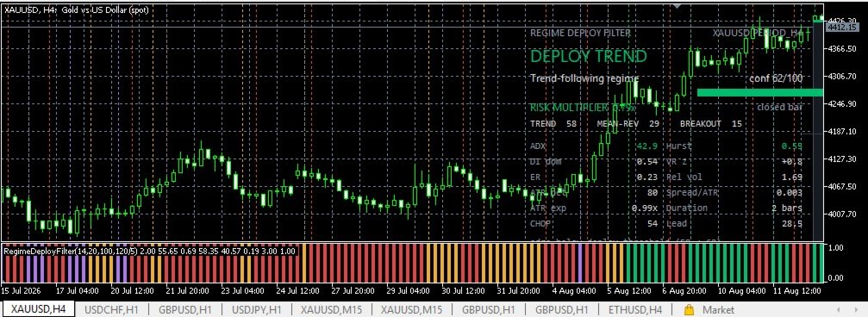Open the Market tab
This screenshot has height=317, width=868.
(x=718, y=310)
